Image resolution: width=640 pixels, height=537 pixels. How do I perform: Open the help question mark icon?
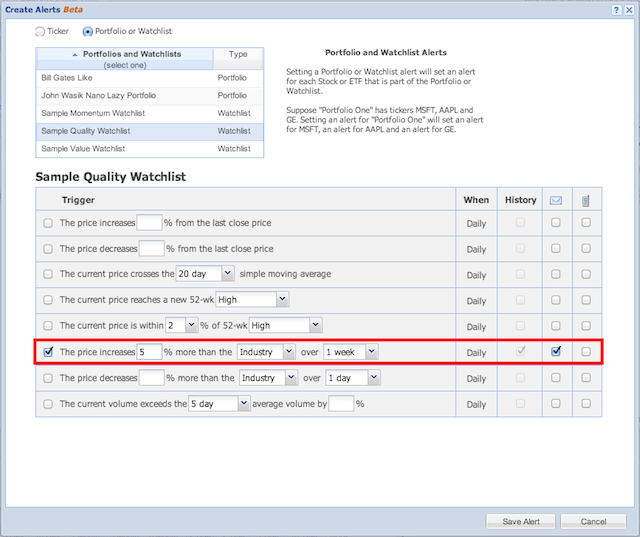616,10
